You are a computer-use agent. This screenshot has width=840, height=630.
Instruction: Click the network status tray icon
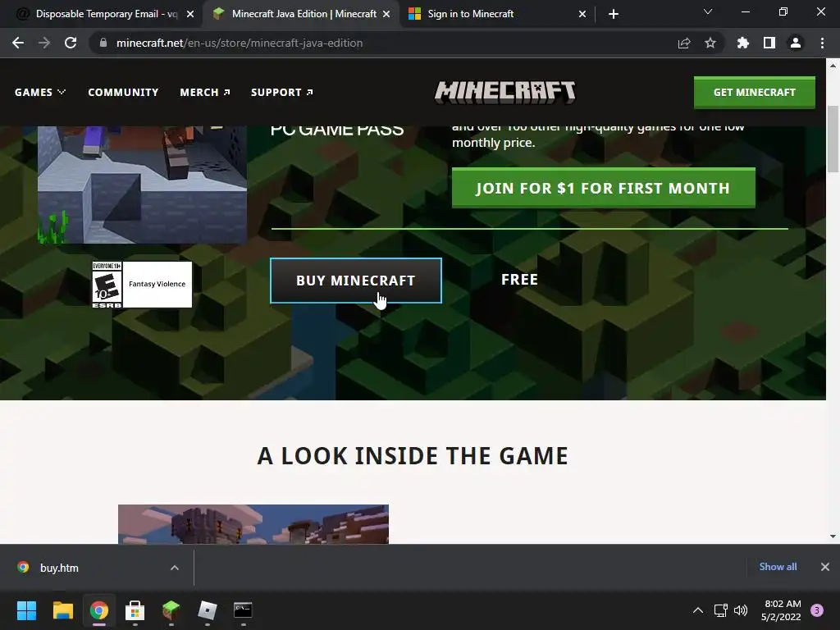pos(720,610)
